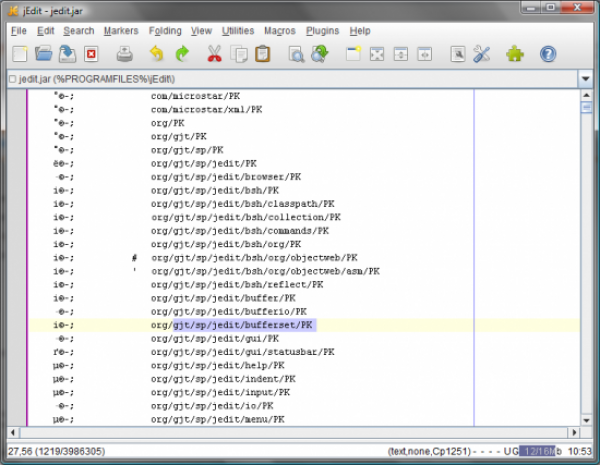
Task: Click the vertical scrollbar down arrow
Action: pyautogui.click(x=586, y=420)
